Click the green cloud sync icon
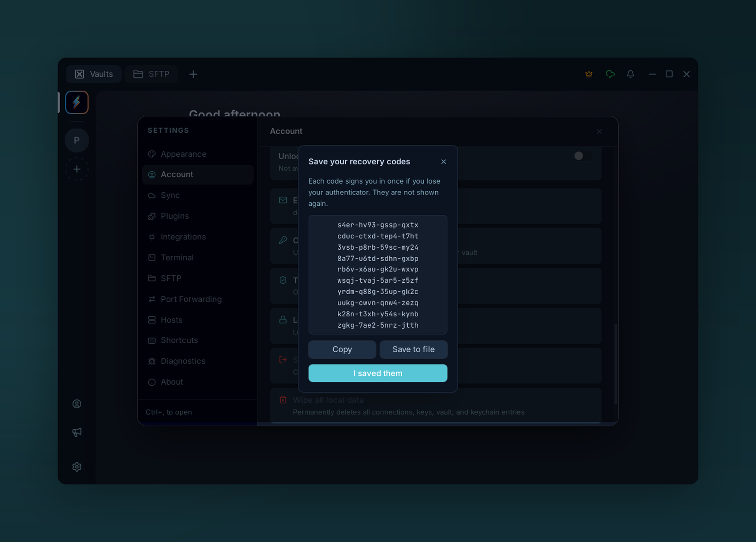Screen dimensions: 756x542 point(610,74)
